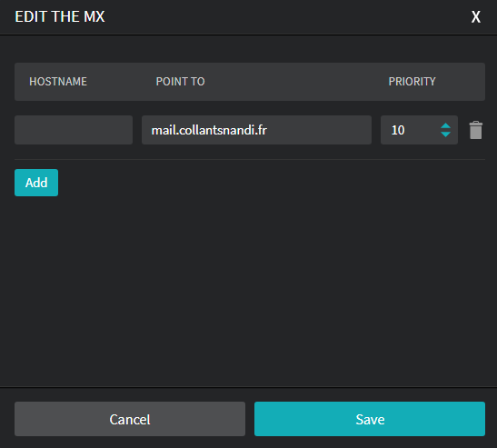Increase priority with the up arrow

(x=445, y=126)
